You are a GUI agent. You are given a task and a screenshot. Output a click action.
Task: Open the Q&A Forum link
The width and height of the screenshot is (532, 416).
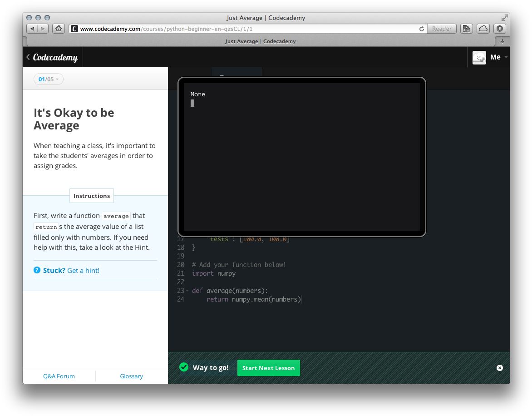[59, 376]
